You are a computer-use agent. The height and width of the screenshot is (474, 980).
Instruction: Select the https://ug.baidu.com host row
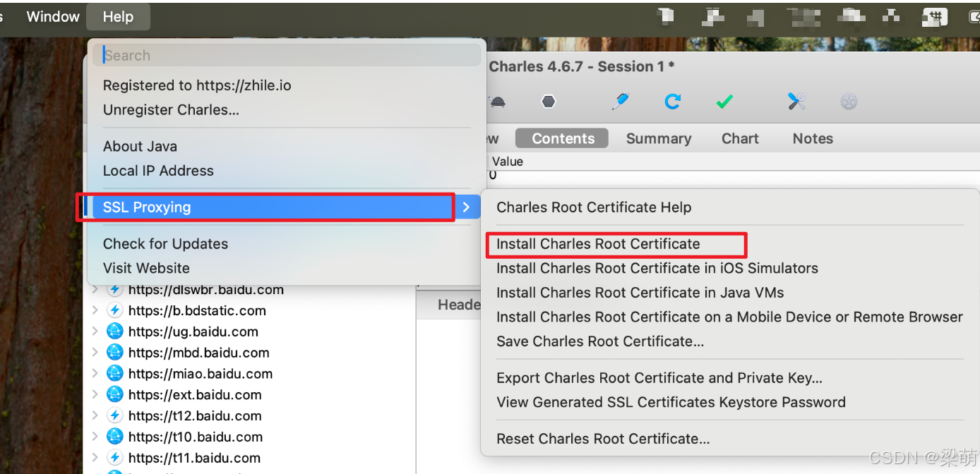coord(193,332)
